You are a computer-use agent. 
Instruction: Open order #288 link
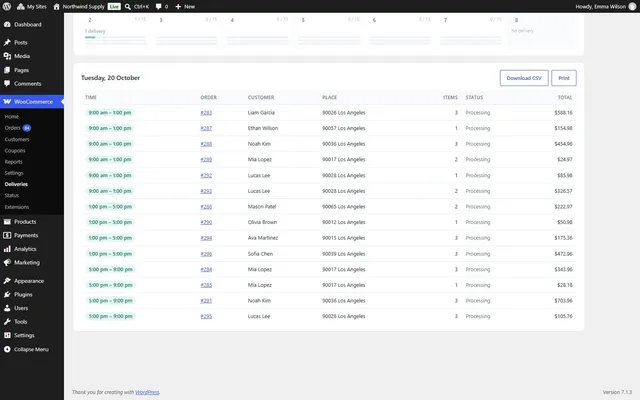coord(206,144)
